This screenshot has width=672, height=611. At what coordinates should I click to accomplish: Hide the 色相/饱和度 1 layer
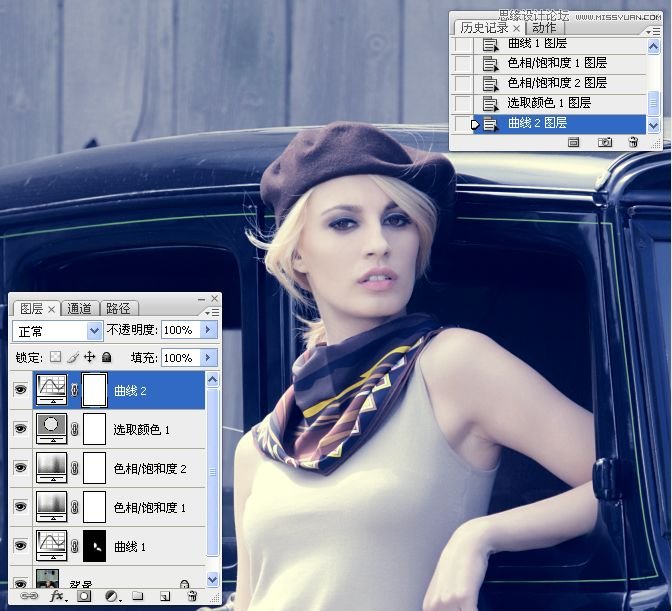coord(20,507)
